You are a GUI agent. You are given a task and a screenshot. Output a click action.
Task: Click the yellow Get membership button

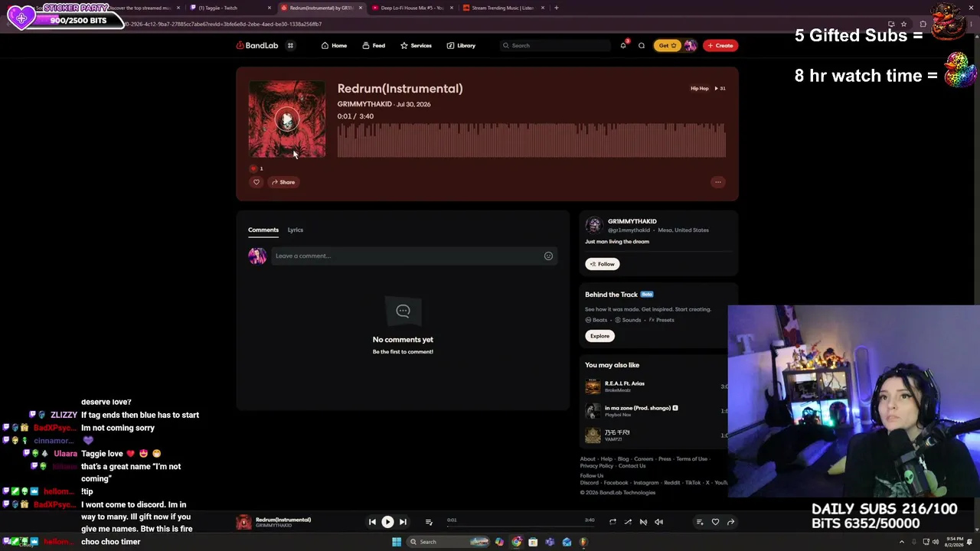pyautogui.click(x=667, y=45)
